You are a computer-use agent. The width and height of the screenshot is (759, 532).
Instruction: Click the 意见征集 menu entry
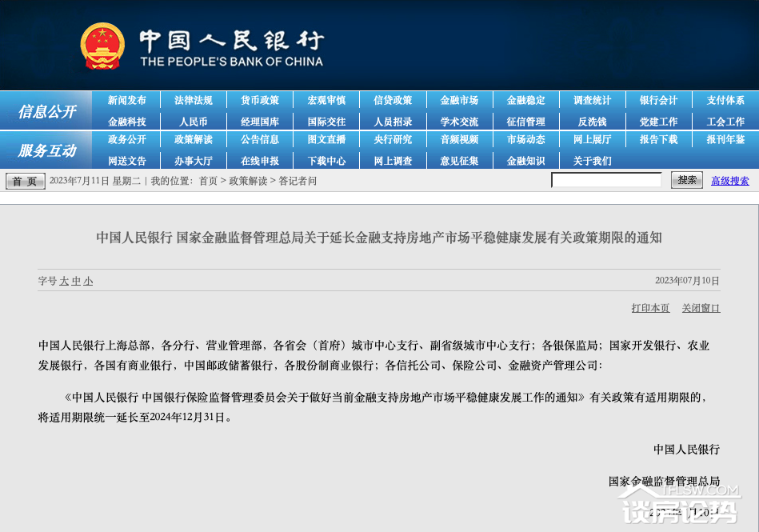(x=459, y=161)
